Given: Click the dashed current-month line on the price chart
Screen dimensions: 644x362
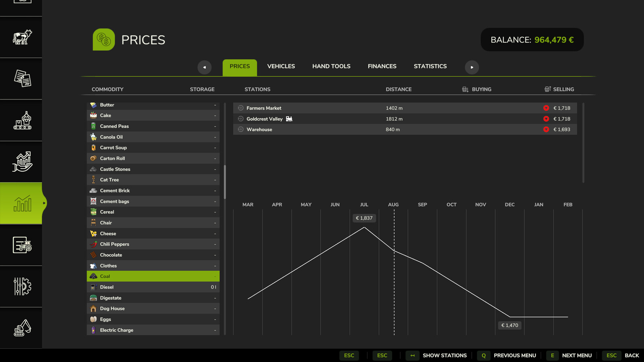Looking at the screenshot, I should [x=394, y=272].
